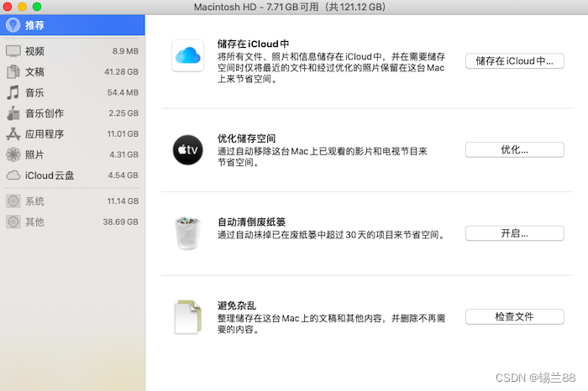
Task: Select the 推荐 sidebar tab
Action: [72, 25]
